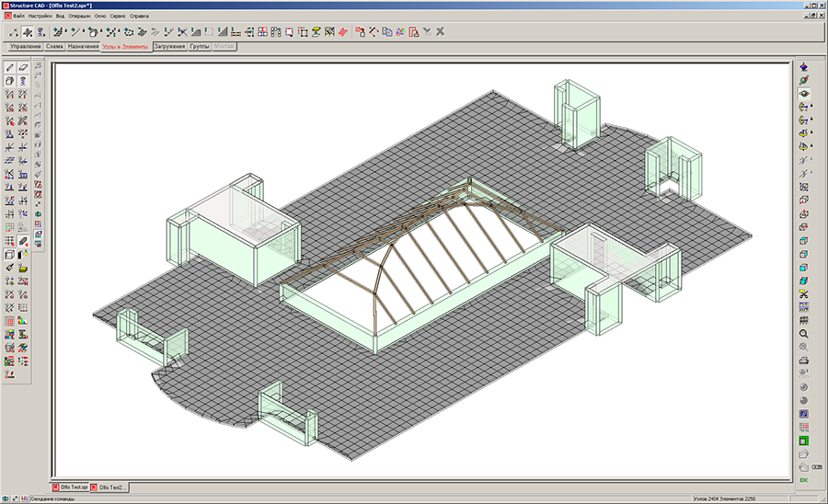Toggle the pressed second icon in top toolbar

(28, 31)
